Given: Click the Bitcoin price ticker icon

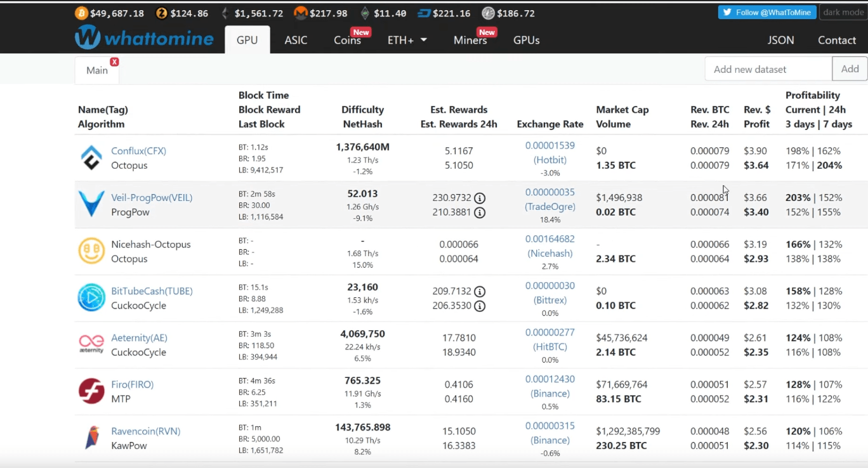Looking at the screenshot, I should (x=81, y=13).
